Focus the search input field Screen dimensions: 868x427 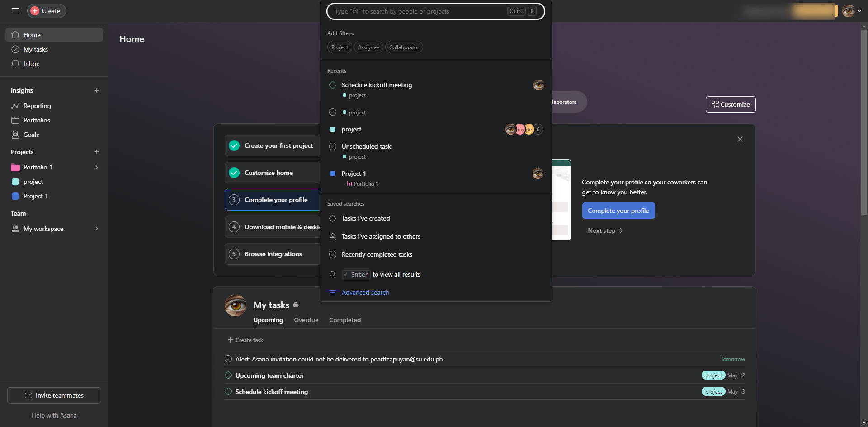(436, 11)
